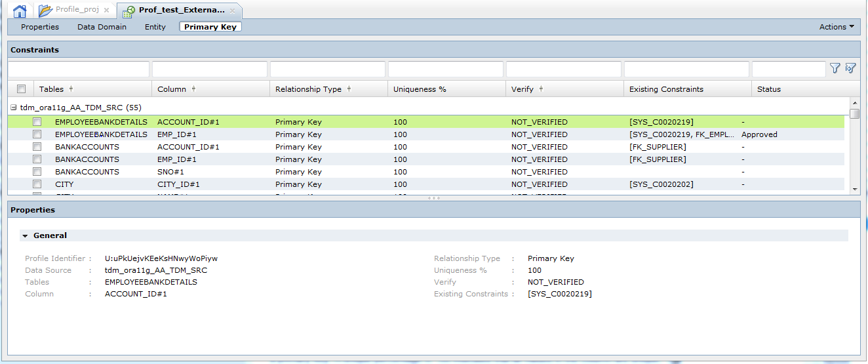868x364 pixels.
Task: Close the Prof_test_Externa... tab
Action: pyautogui.click(x=232, y=10)
